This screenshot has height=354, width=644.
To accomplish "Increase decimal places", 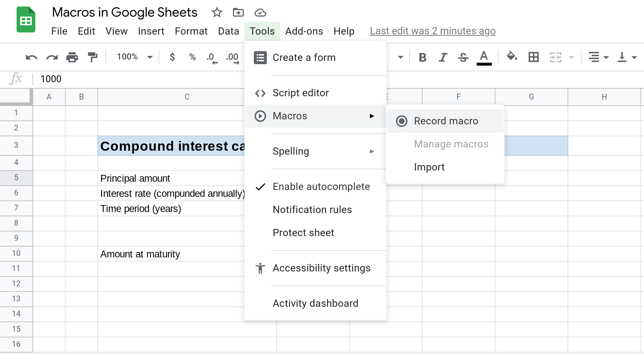I will (233, 58).
